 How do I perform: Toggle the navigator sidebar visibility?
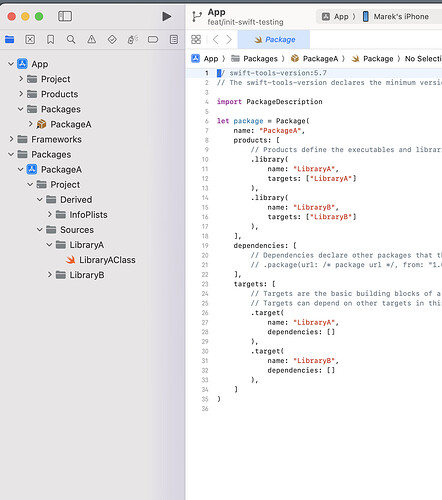(x=65, y=16)
